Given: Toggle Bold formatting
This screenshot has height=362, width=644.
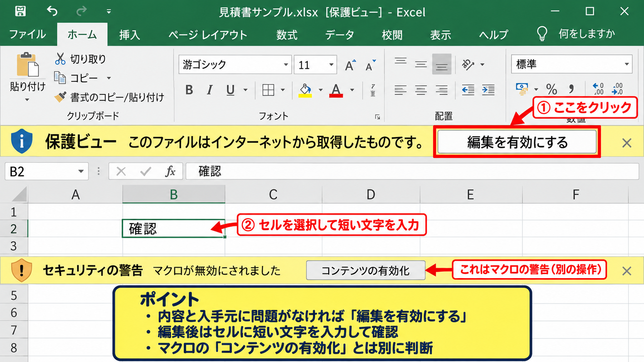Looking at the screenshot, I should [189, 90].
